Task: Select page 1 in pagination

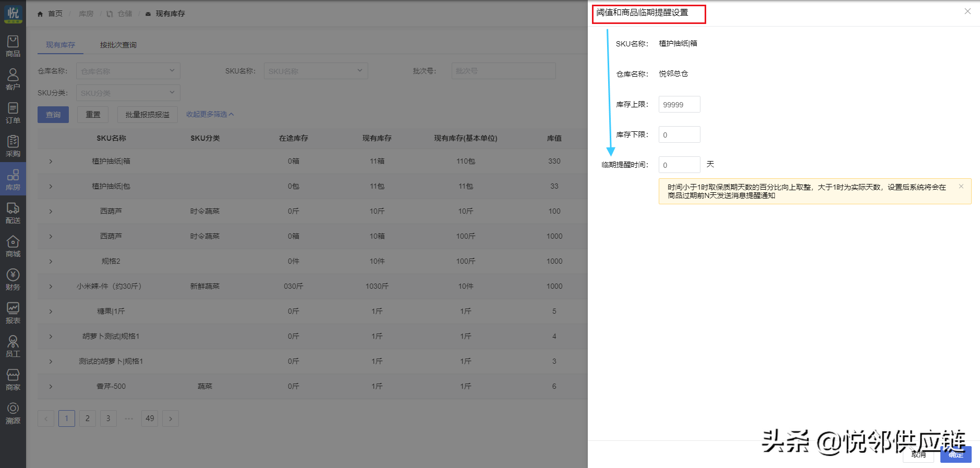Action: point(67,418)
